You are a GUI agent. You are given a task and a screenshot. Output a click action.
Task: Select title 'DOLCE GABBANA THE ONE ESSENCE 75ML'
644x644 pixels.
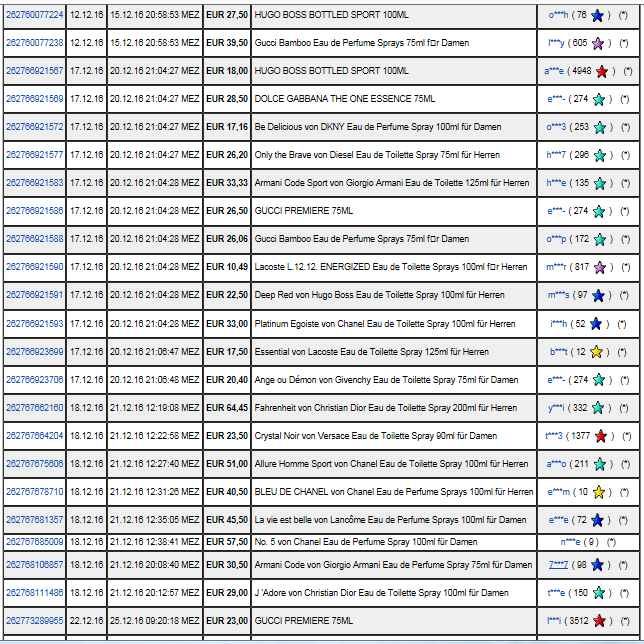pos(345,99)
